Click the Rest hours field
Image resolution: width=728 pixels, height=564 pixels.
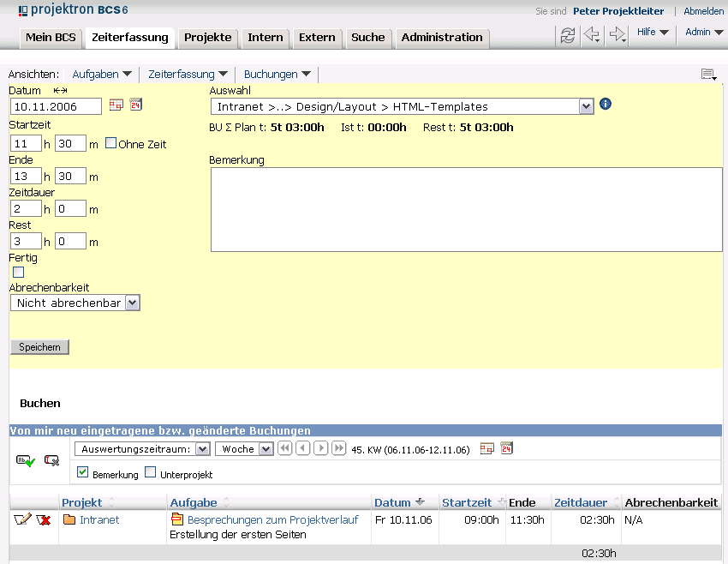click(x=26, y=241)
